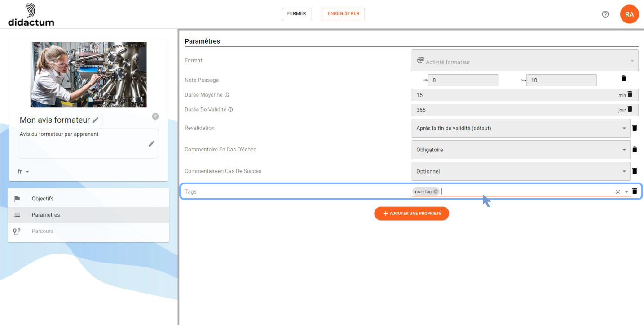Screen dimensions: 644x325
Task: Click the grey hash badge icon
Action: coord(155,116)
